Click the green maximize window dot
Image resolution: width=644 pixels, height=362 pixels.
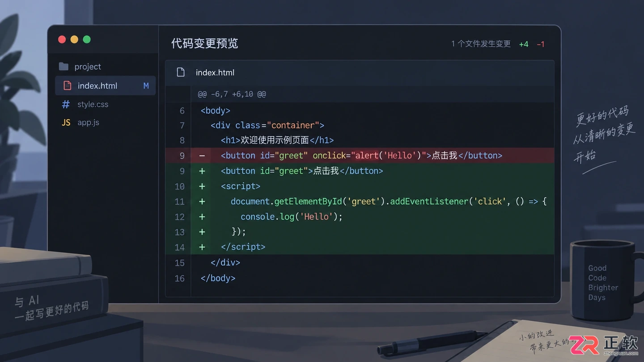[x=87, y=39]
